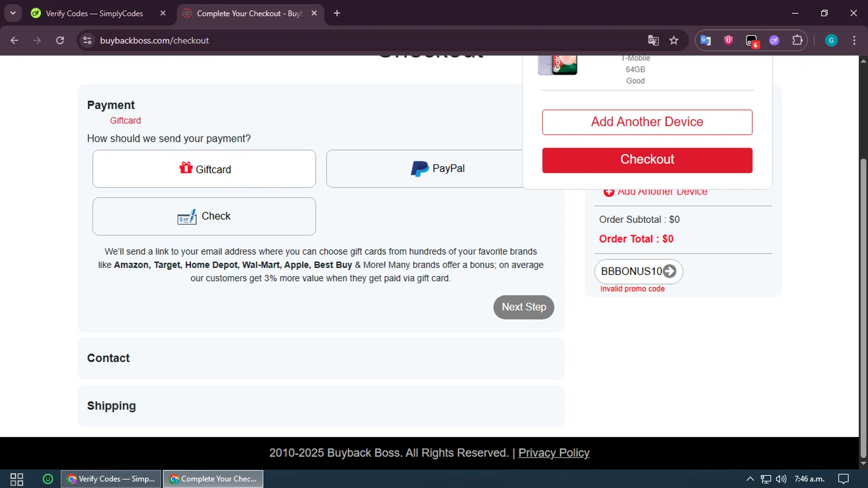868x488 pixels.
Task: Show hidden system tray icons
Action: [750, 479]
